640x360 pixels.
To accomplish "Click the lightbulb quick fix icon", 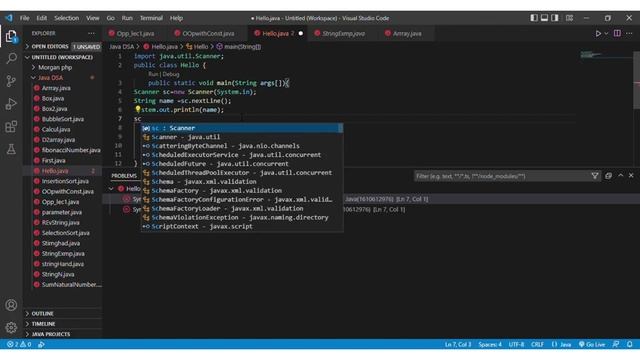I will (138, 109).
